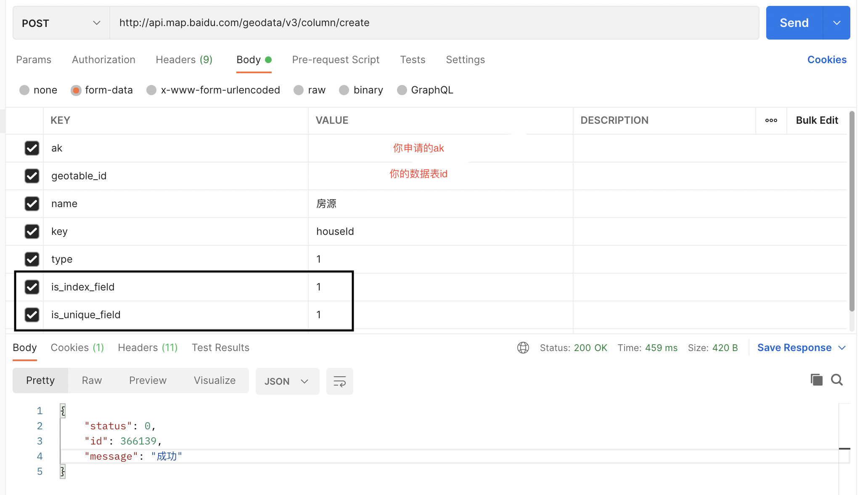Screen dimensions: 868x495
Task: Switch to the Params tab
Action: (x=34, y=60)
